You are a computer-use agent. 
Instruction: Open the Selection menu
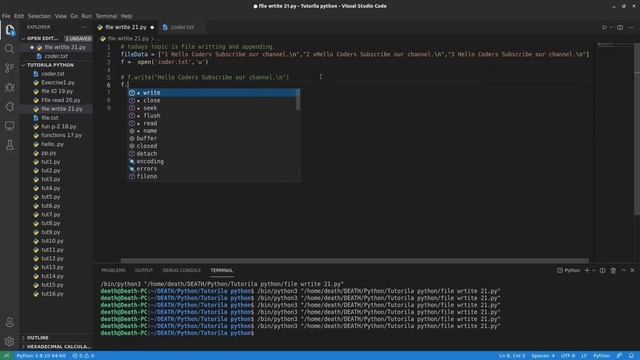39,16
